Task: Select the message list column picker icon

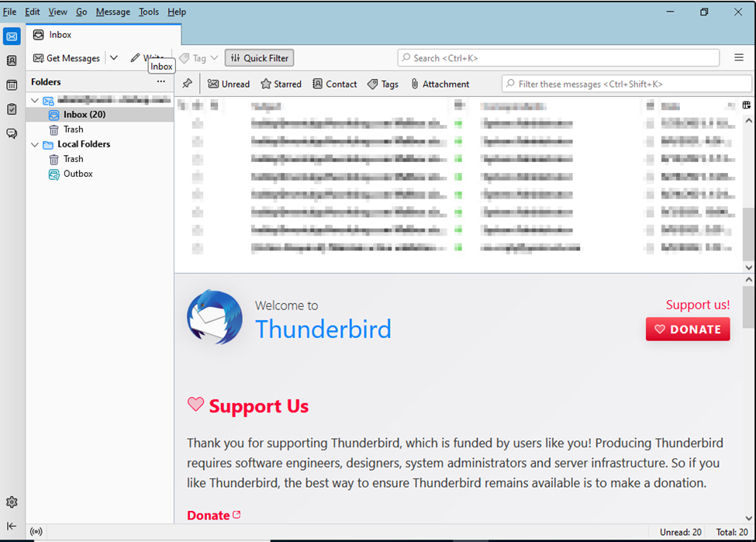Action: (747, 105)
